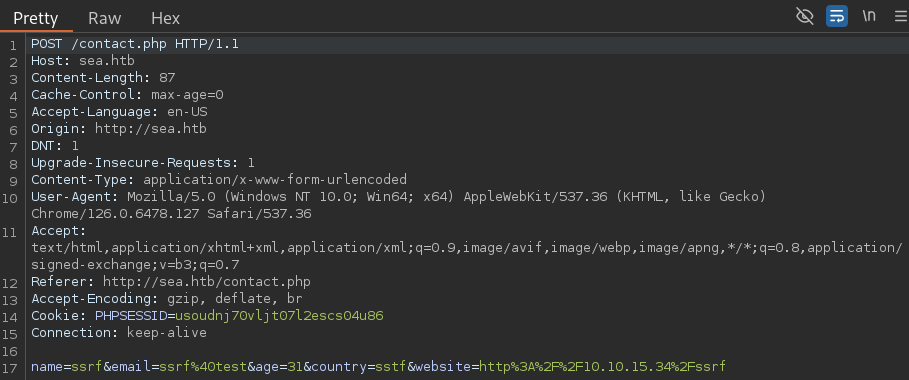This screenshot has height=380, width=909.
Task: Switch to the Hex tab
Action: tap(165, 18)
